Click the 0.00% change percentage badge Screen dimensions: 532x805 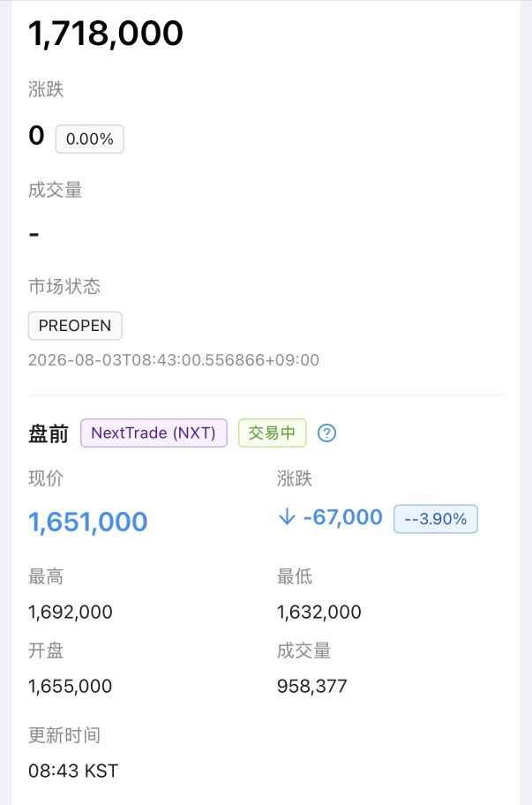click(x=90, y=139)
